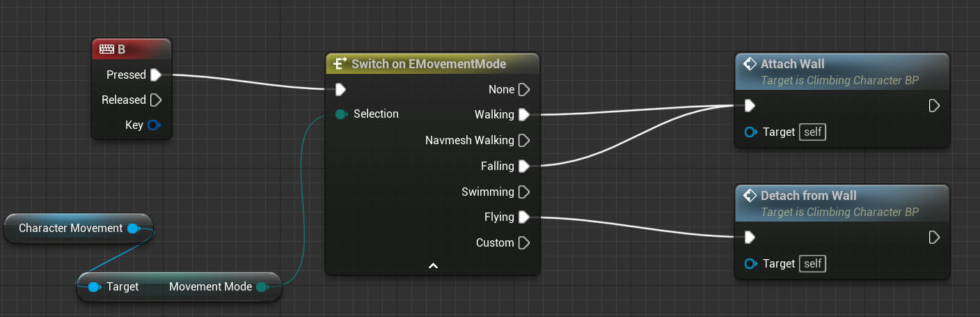Image resolution: width=980 pixels, height=317 pixels.
Task: Click the Falling label on Switch node
Action: (497, 166)
